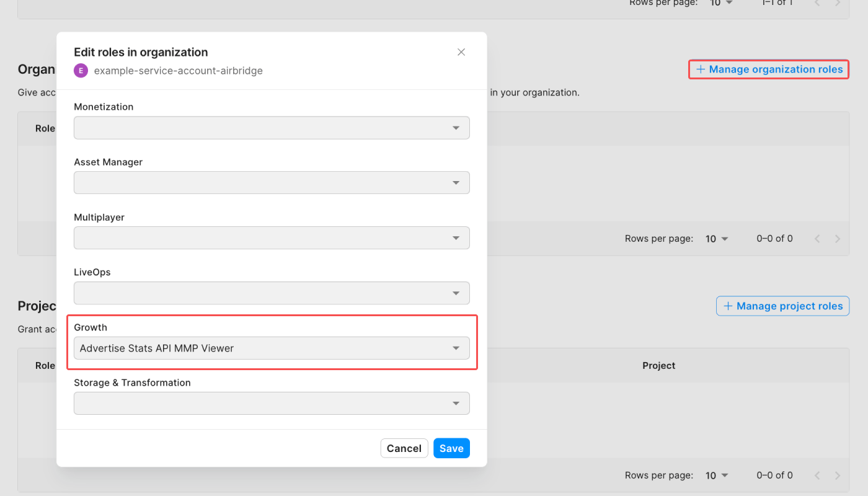Open the Asset Manager role dropdown
Image resolution: width=868 pixels, height=496 pixels.
(x=272, y=183)
